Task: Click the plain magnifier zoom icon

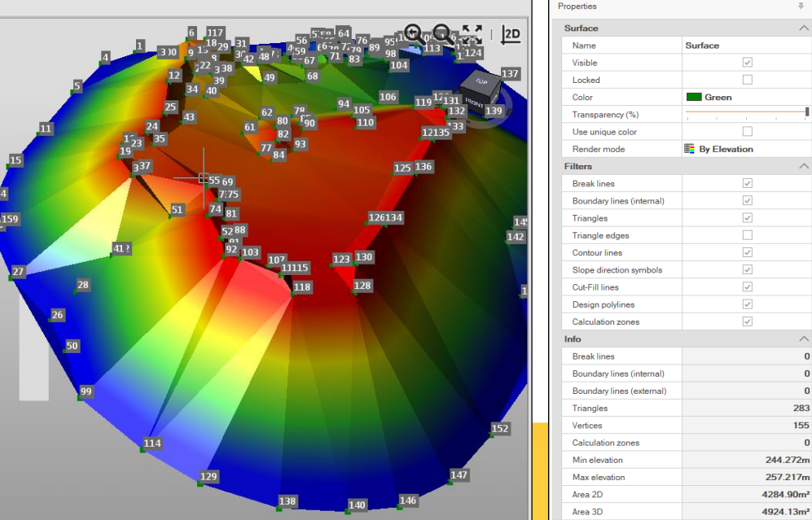Action: coord(443,35)
